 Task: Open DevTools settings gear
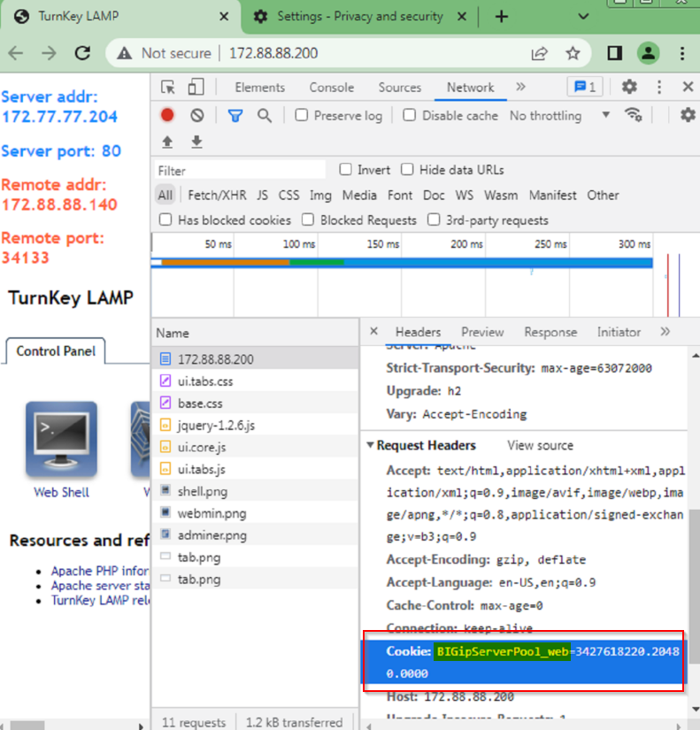[629, 87]
